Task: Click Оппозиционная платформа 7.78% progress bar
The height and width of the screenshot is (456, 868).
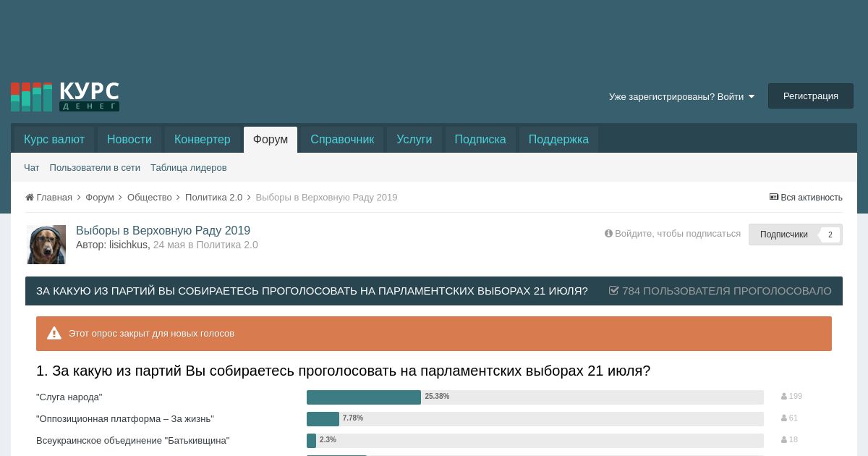Action: coord(535,418)
